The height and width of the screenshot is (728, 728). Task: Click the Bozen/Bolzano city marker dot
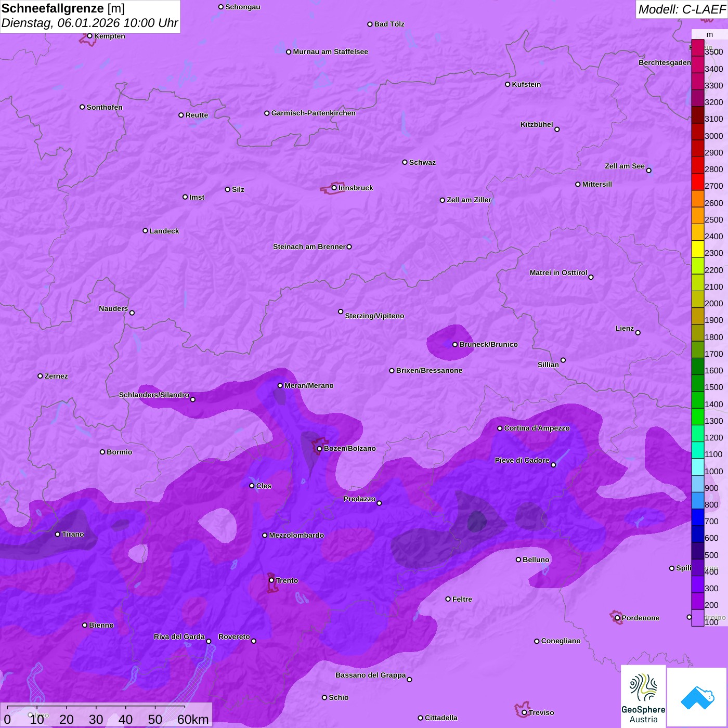[x=320, y=449]
